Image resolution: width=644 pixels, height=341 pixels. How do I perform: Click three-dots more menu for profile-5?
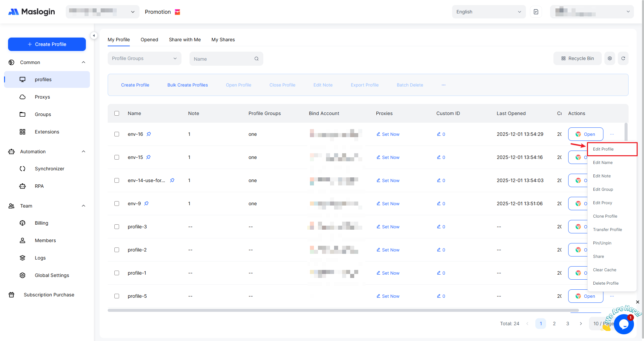pos(612,296)
